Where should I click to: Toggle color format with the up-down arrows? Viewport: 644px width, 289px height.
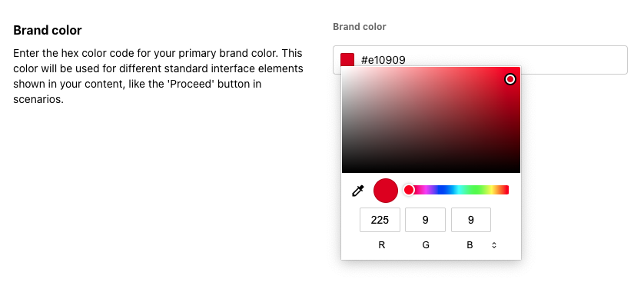pos(494,245)
